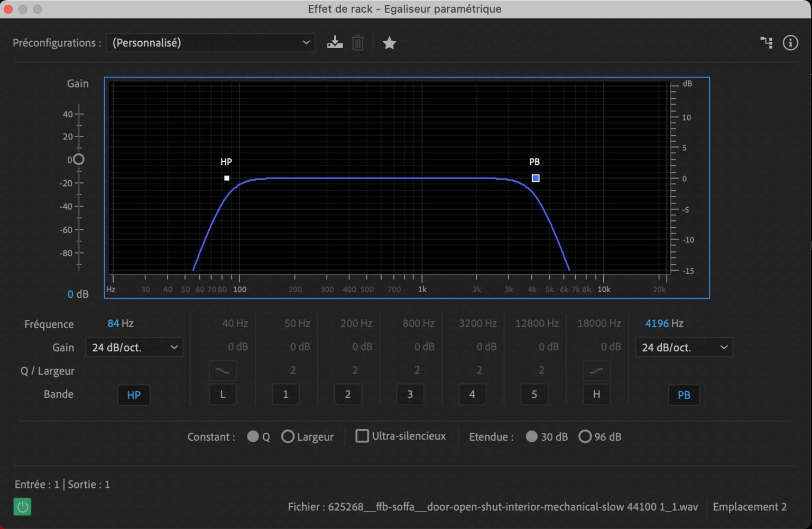The height and width of the screenshot is (529, 812).
Task: Click the 0 dB master gain value
Action: tap(78, 294)
